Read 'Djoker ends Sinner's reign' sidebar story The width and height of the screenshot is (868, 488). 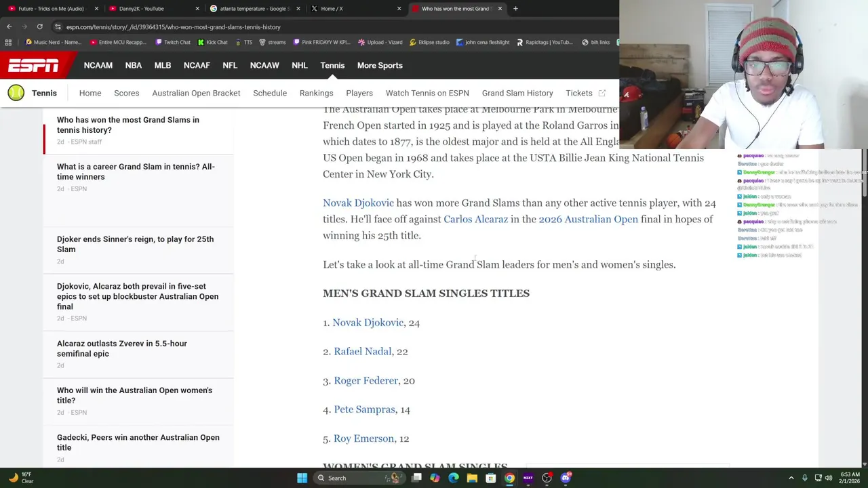pyautogui.click(x=135, y=244)
